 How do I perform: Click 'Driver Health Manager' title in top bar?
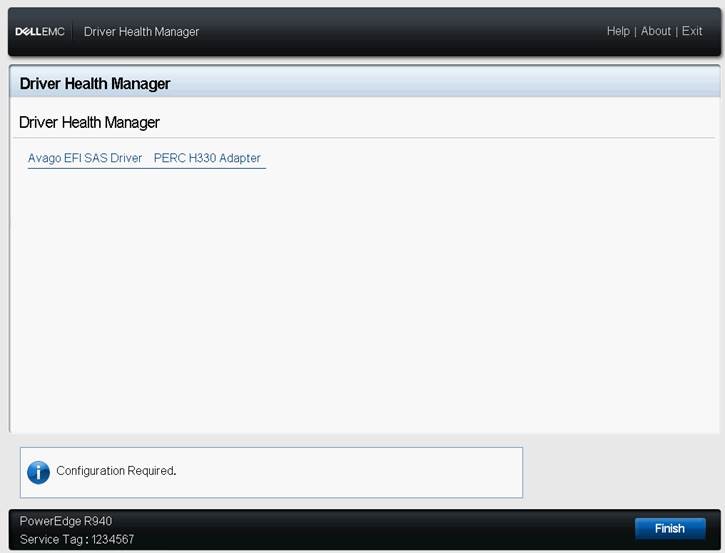(x=141, y=31)
